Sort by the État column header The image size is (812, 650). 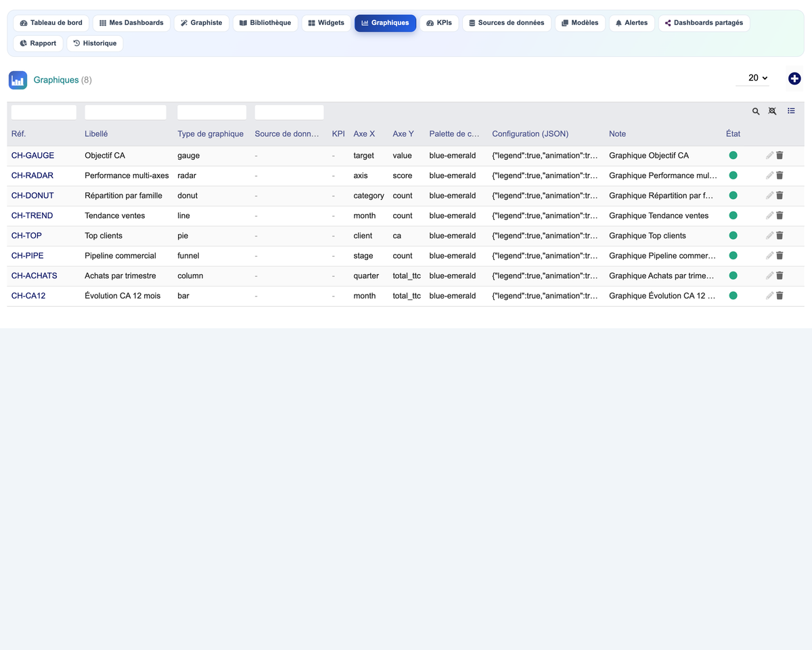[x=734, y=134]
